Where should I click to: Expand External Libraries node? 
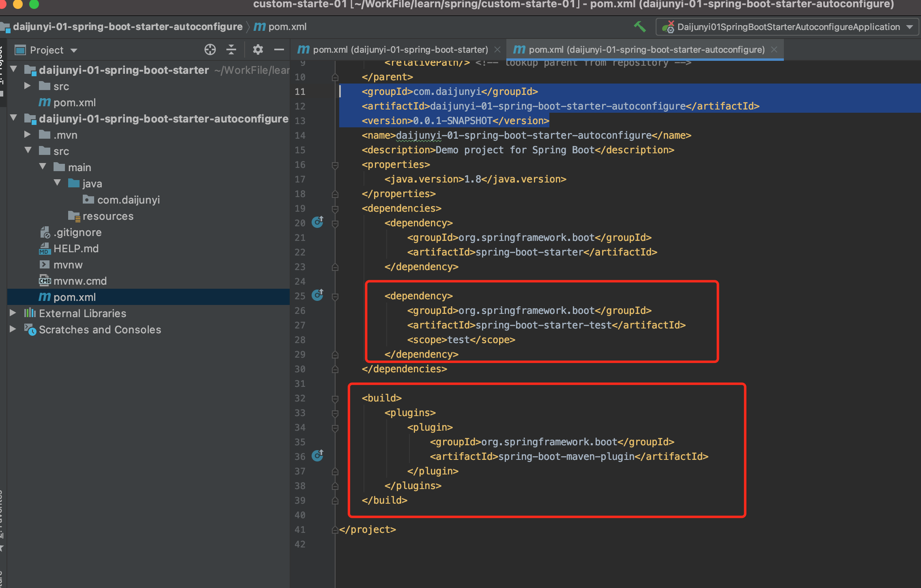[x=13, y=313]
